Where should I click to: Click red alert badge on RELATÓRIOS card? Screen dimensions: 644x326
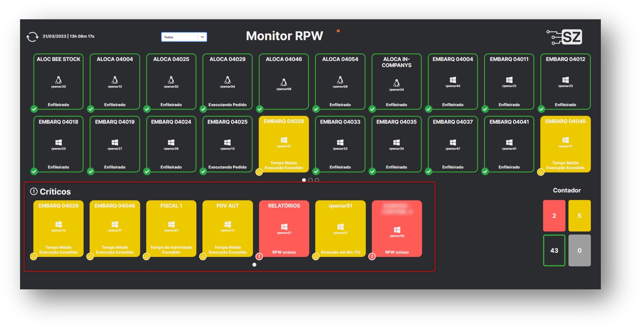259,257
